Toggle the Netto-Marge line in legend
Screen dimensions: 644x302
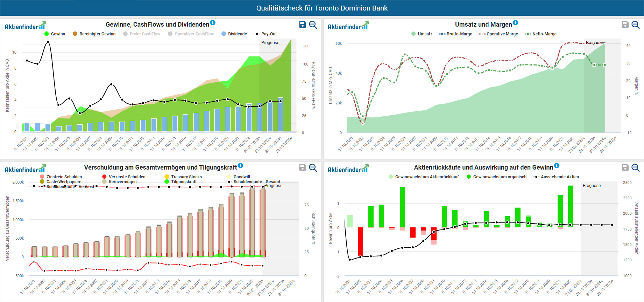click(544, 34)
